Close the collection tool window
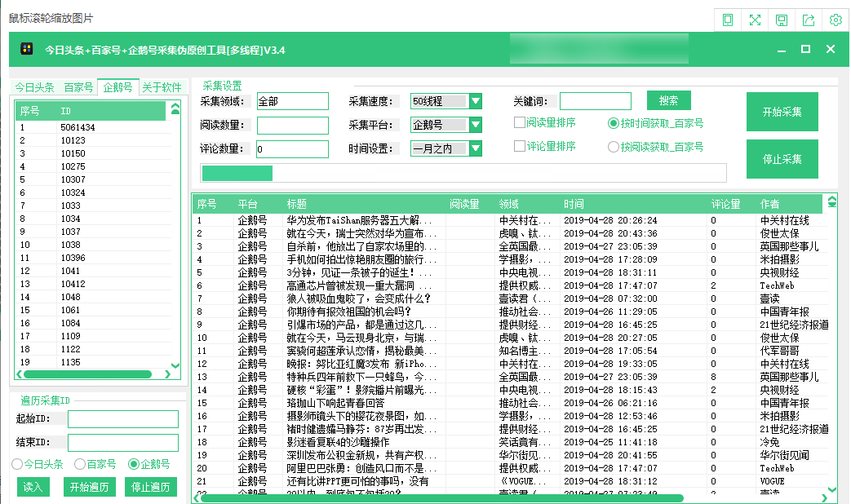The height and width of the screenshot is (504, 851). click(831, 50)
